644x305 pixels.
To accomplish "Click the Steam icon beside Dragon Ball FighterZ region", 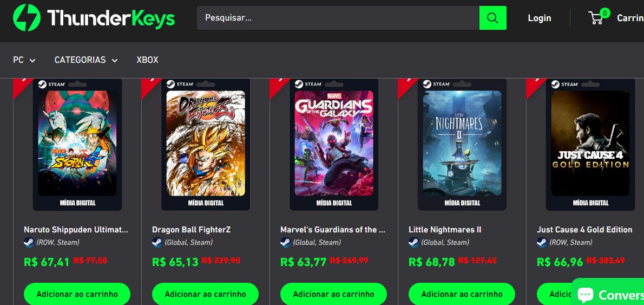I will point(157,242).
